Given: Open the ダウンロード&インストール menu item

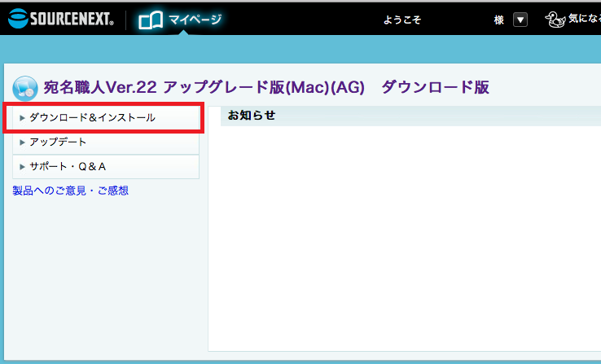Looking at the screenshot, I should (x=106, y=117).
